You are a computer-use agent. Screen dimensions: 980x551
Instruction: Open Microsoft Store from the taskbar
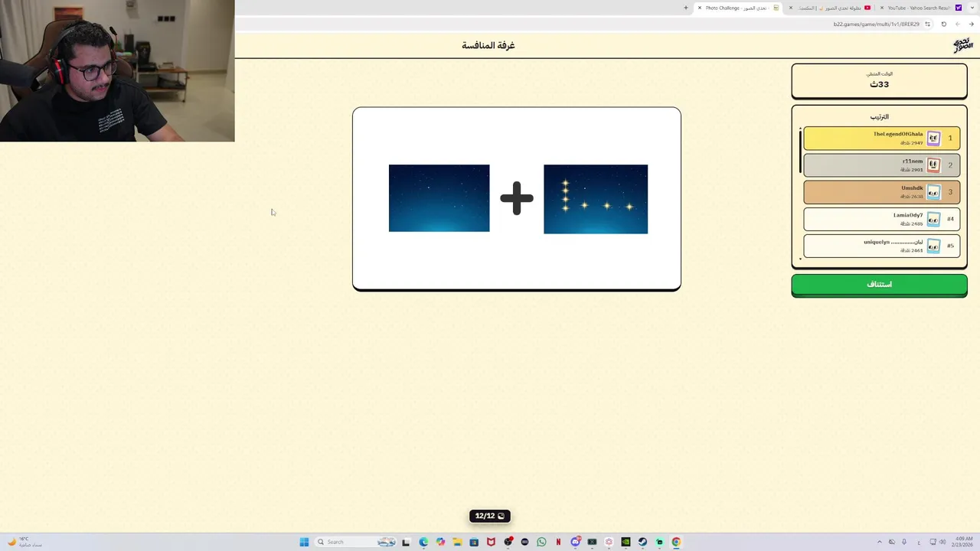pyautogui.click(x=474, y=542)
